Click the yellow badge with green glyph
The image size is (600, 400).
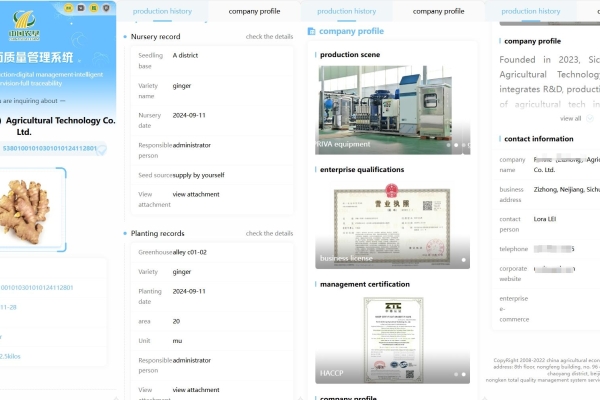[94, 8]
